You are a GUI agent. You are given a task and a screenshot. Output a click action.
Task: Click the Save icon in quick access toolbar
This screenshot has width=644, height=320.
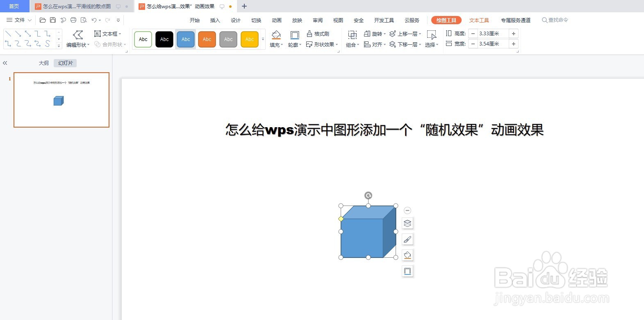tap(53, 20)
